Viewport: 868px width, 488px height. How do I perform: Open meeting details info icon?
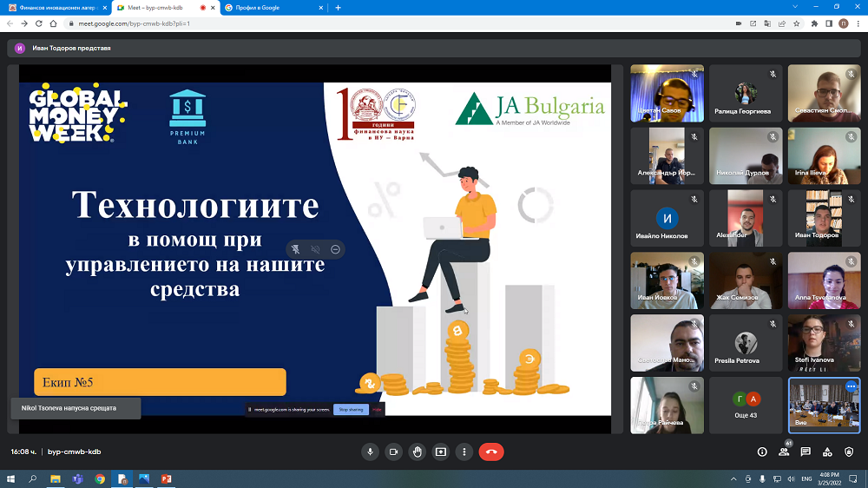click(762, 452)
